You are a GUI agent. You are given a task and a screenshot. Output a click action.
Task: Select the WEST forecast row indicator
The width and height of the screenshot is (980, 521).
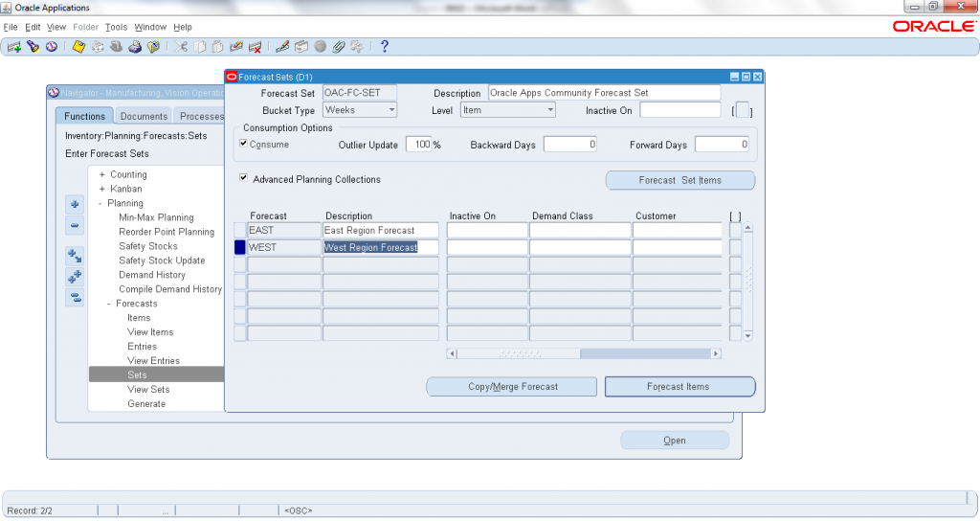[x=239, y=247]
